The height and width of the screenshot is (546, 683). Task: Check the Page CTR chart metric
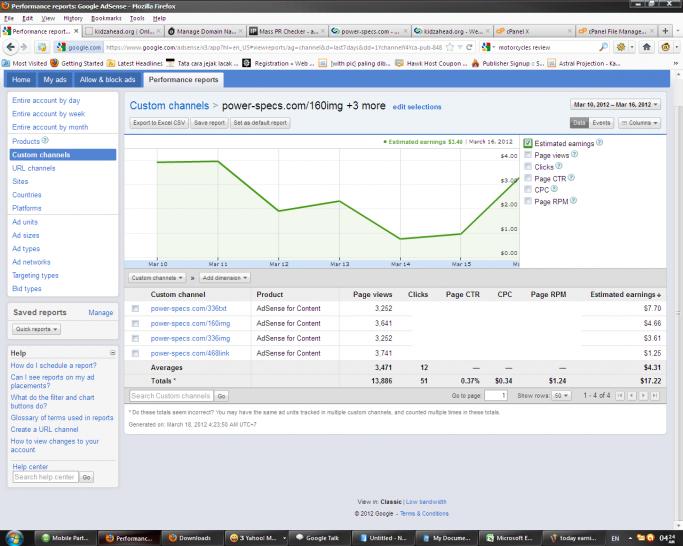coord(528,178)
